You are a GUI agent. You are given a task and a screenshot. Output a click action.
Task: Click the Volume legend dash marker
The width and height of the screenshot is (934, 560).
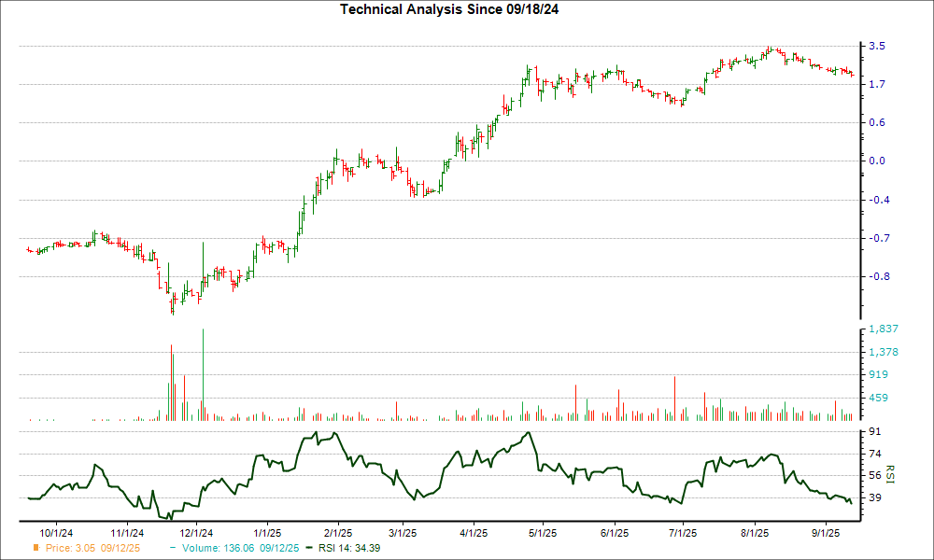click(x=175, y=548)
